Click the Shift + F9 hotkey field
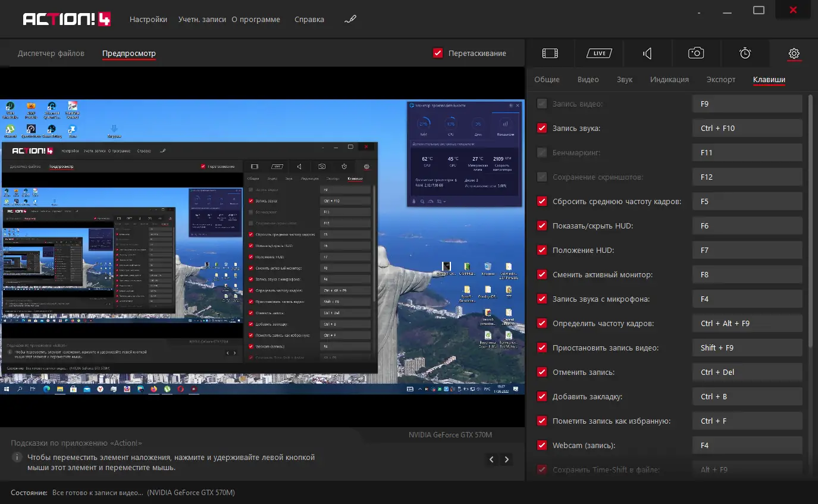 (747, 348)
